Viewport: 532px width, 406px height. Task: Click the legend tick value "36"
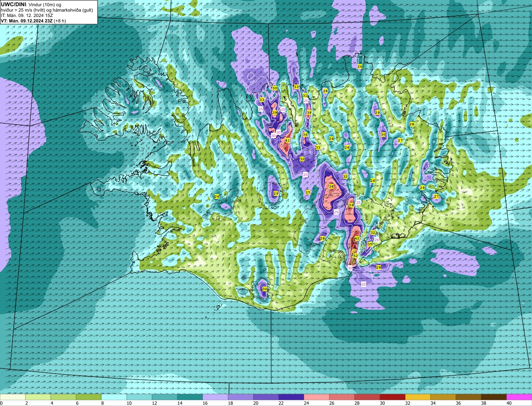click(459, 403)
